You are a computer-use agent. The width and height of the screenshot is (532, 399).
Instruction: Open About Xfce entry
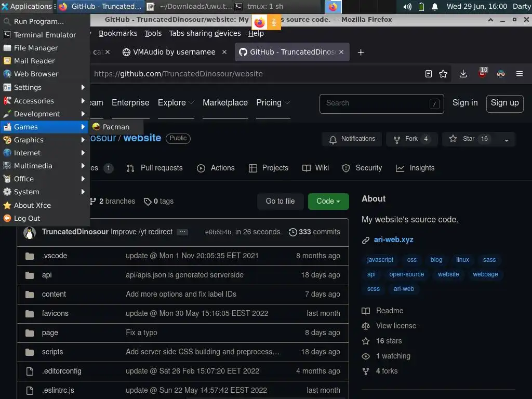click(45, 205)
